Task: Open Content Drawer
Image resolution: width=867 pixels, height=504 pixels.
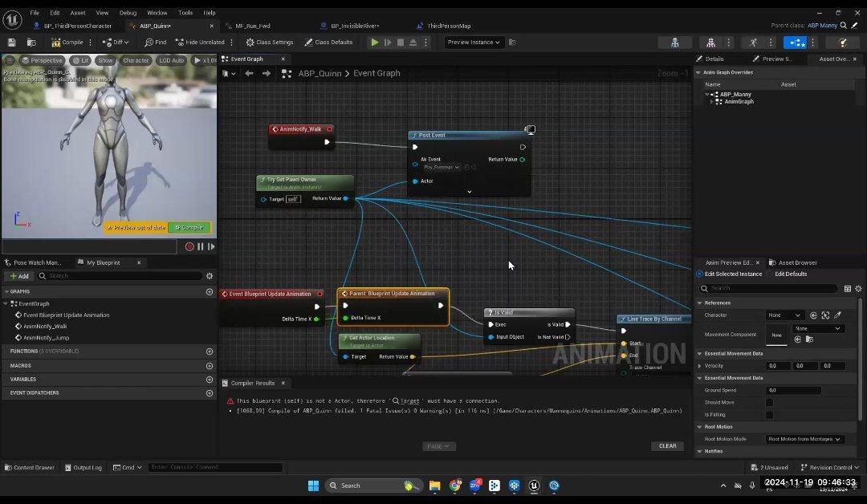Action: coord(30,468)
